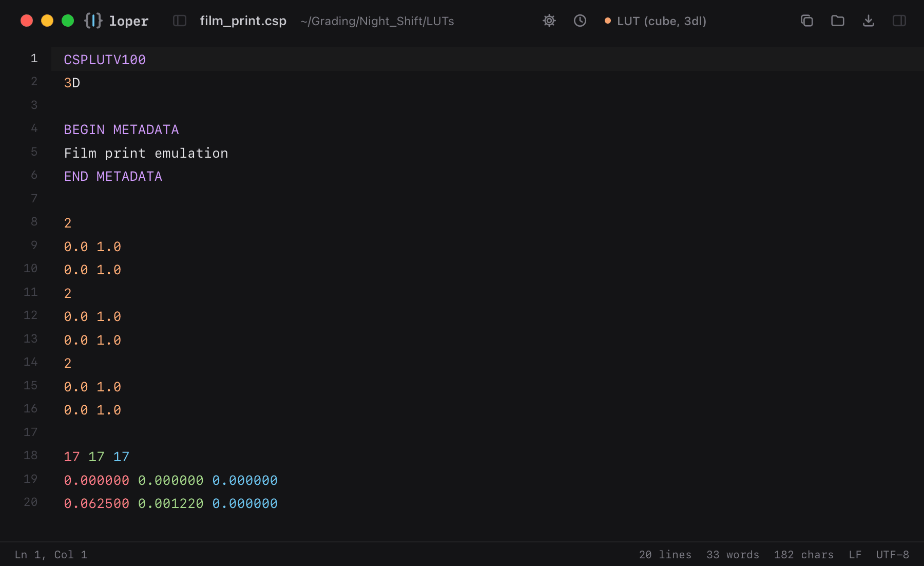Change the LF line ending setting

[x=855, y=555]
